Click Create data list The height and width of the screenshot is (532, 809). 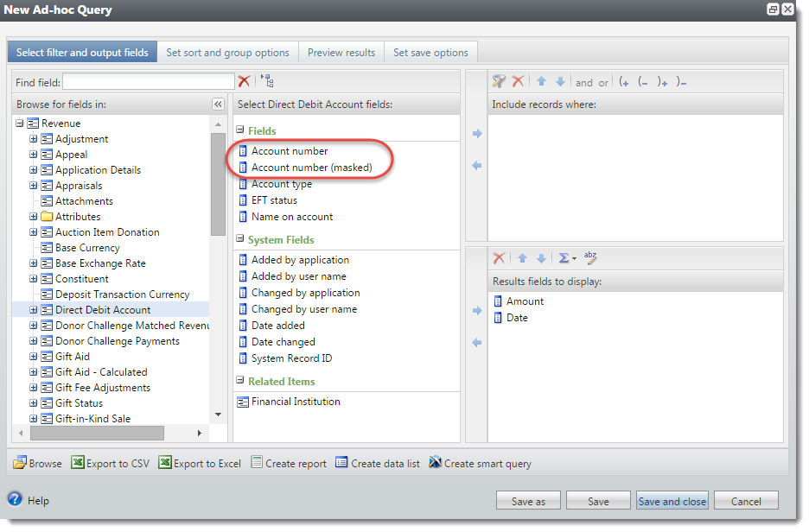click(378, 463)
